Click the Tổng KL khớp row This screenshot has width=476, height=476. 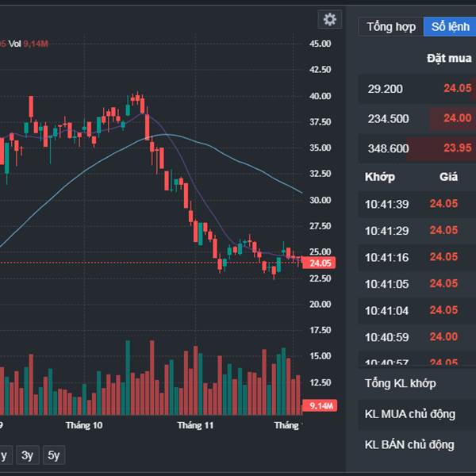[401, 383]
